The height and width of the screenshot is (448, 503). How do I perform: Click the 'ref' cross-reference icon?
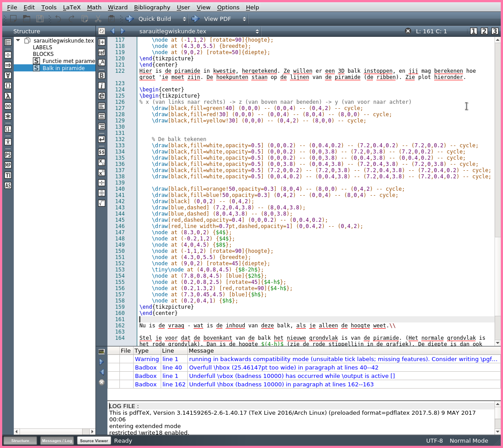pos(102,52)
